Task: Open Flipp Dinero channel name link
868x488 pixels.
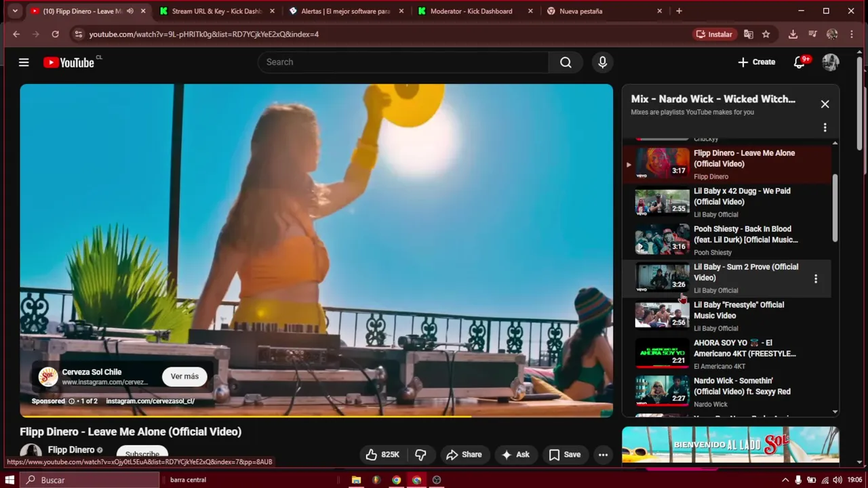Action: point(71,450)
